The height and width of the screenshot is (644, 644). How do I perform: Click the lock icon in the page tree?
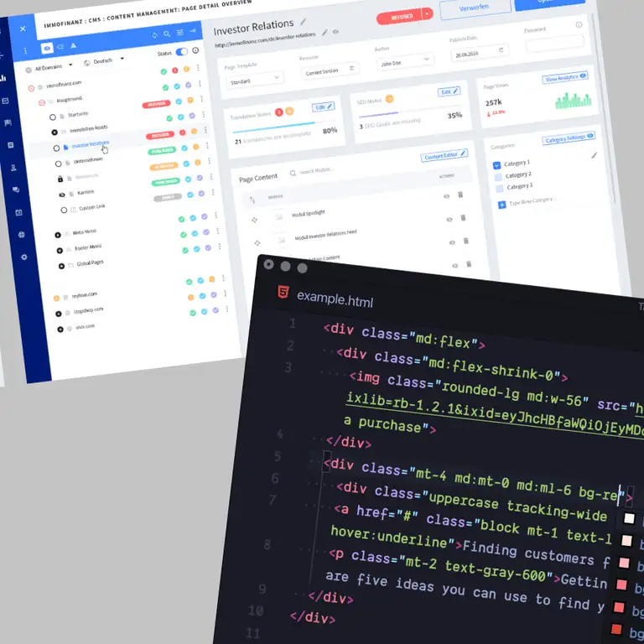click(x=60, y=179)
